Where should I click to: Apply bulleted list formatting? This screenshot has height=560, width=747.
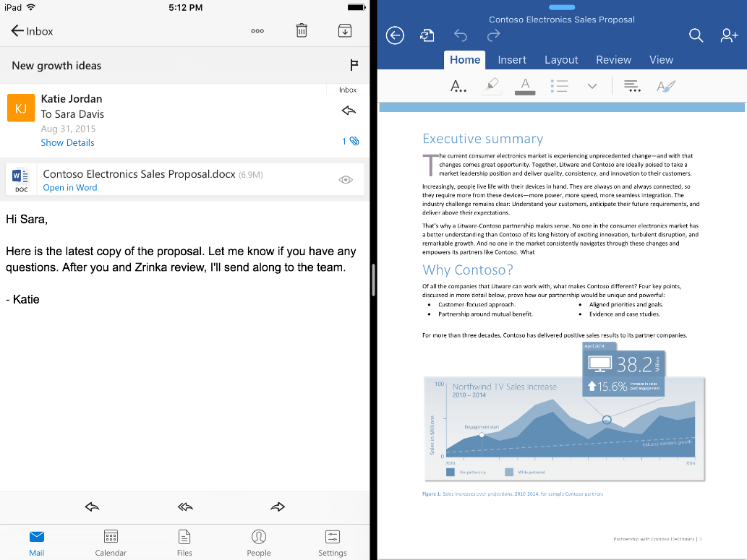[559, 86]
